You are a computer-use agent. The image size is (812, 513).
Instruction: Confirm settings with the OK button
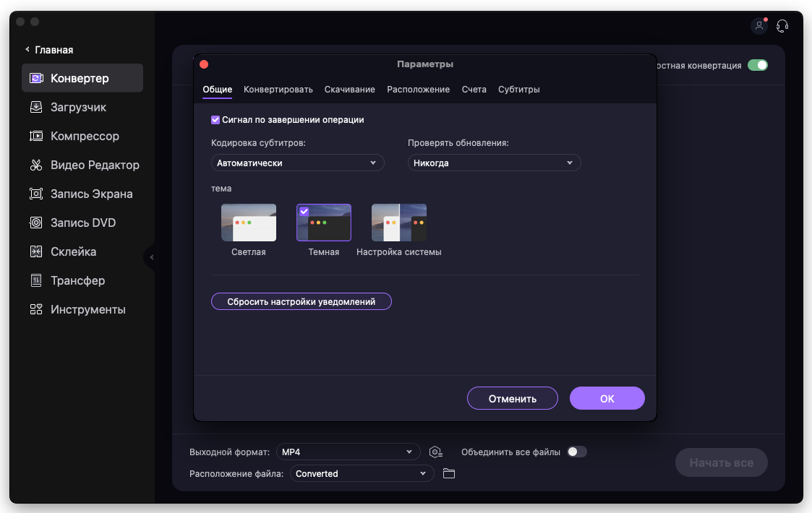[607, 398]
